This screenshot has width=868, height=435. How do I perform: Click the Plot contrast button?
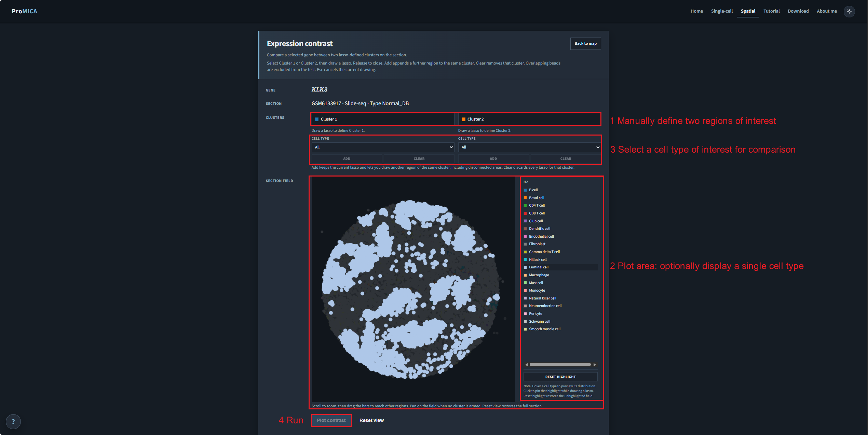pos(331,421)
